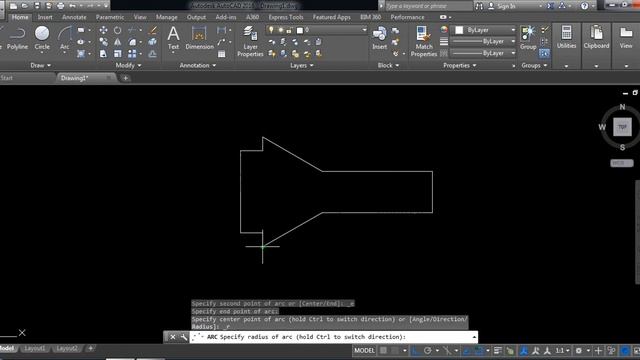Screen dimensions: 640x360
Task: Toggle annotation visibility icon in status bar
Action: (524, 350)
